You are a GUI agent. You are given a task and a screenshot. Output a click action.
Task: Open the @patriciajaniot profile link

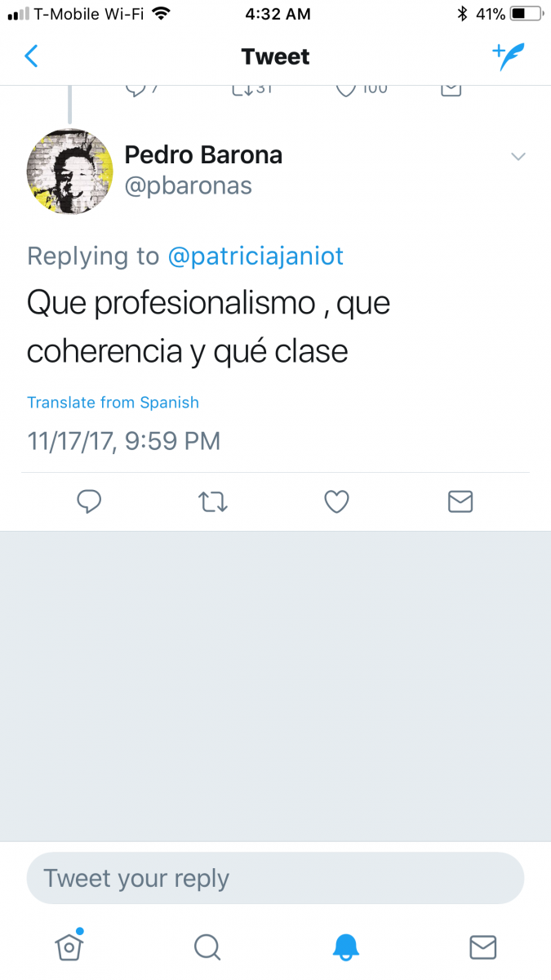coord(256,256)
